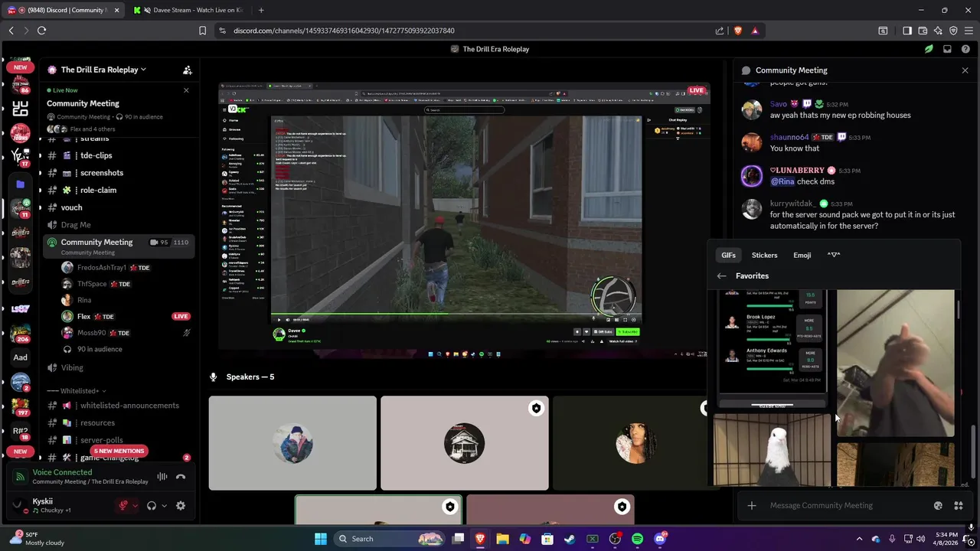The height and width of the screenshot is (551, 980).
Task: Reload the page
Action: pos(41,31)
